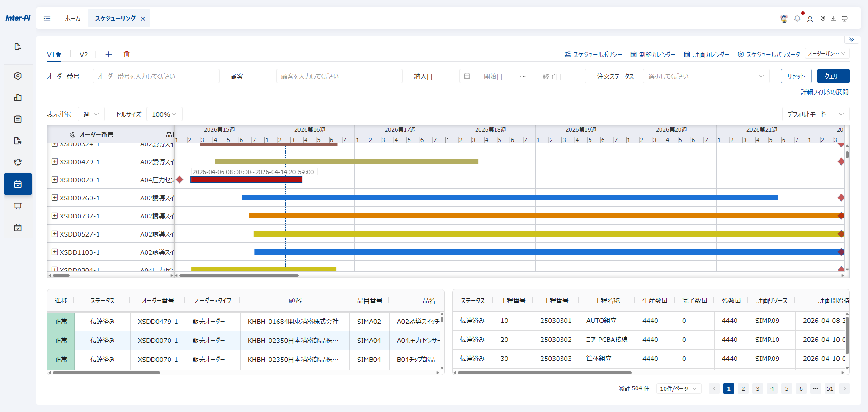This screenshot has height=412, width=868.
Task: Open セルサイズ 100% dropdown
Action: click(x=165, y=114)
